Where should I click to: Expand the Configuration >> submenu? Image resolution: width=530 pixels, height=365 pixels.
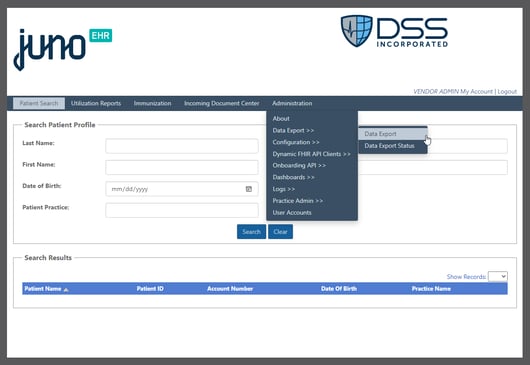[296, 142]
